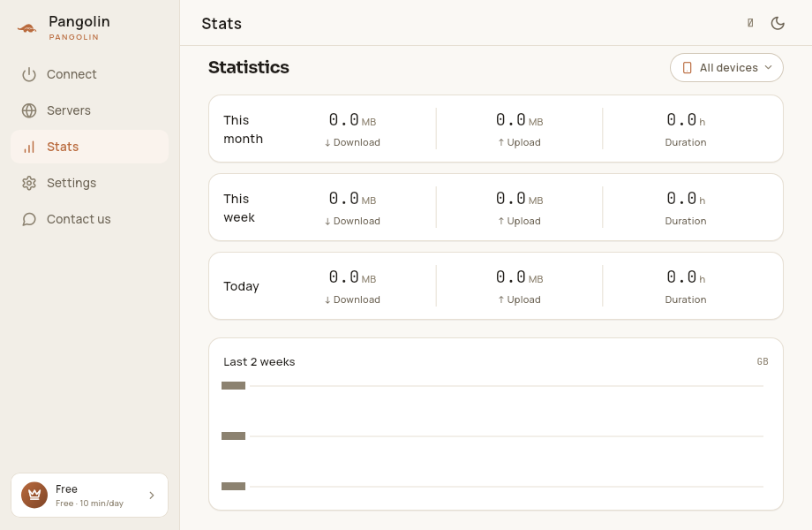Click the crown icon on Free plan
This screenshot has width=812, height=530.
point(34,495)
